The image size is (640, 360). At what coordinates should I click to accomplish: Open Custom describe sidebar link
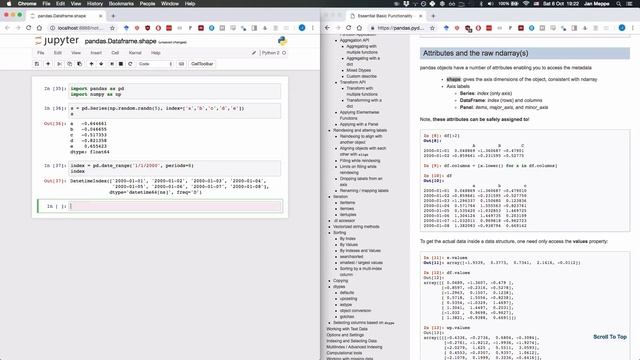click(x=362, y=76)
